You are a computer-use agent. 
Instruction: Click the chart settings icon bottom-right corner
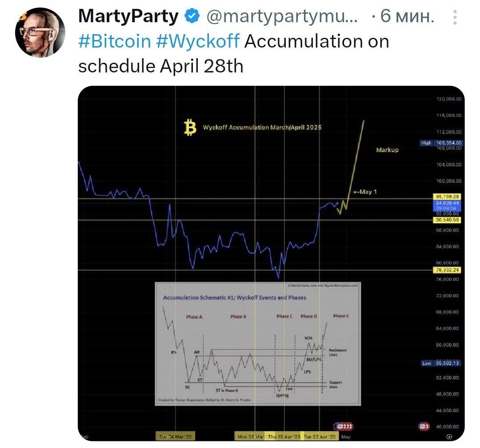tap(449, 437)
